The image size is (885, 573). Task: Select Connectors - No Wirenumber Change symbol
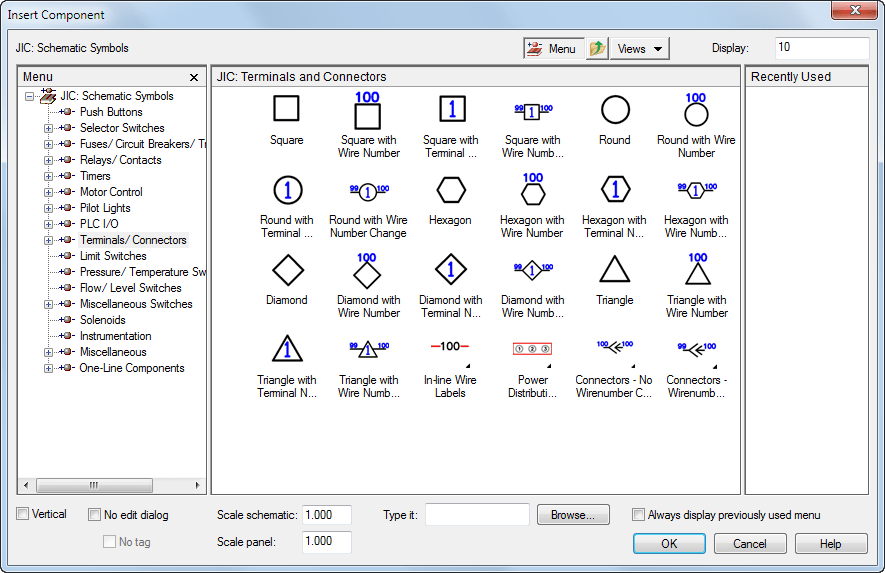[x=615, y=349]
